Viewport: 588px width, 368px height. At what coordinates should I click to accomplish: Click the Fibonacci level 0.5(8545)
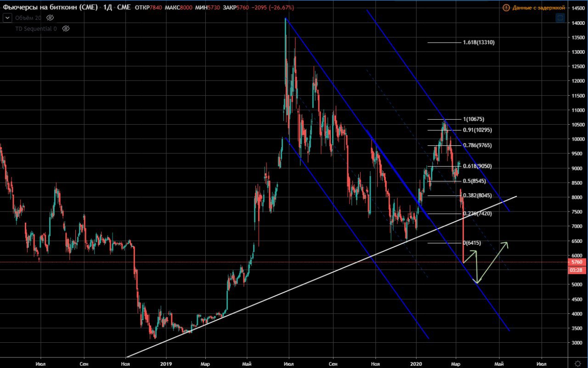[475, 181]
